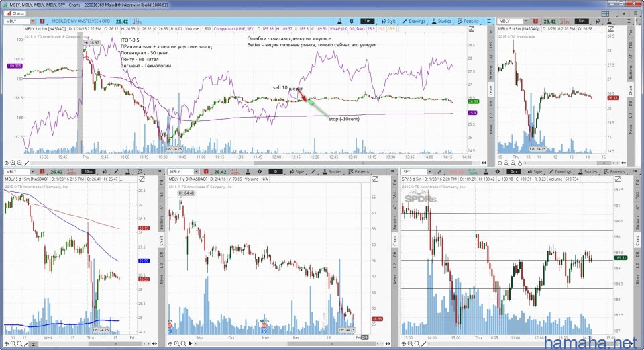
Task: Select the drawing line tool under the main chart
Action: [x=27, y=163]
